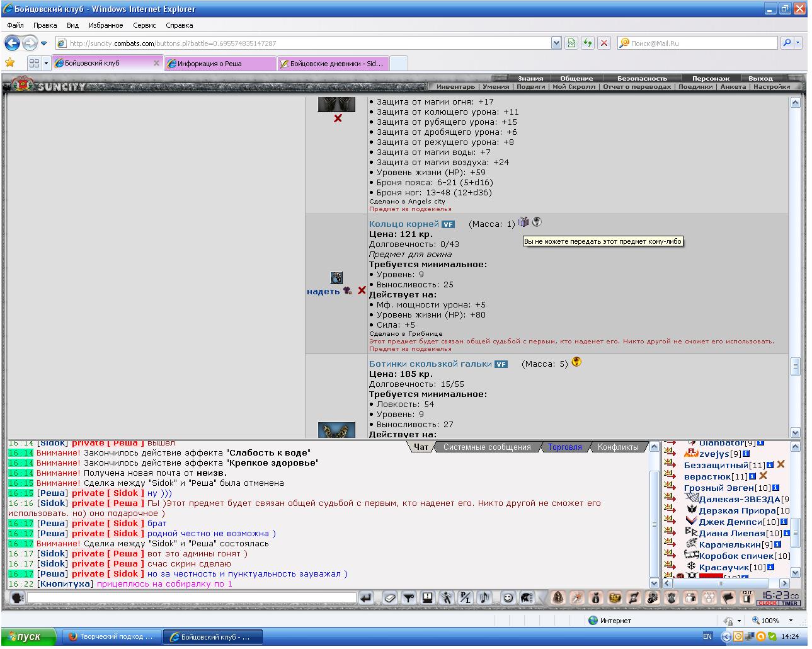Click the eraser icon in the chat toolbar

(x=389, y=598)
